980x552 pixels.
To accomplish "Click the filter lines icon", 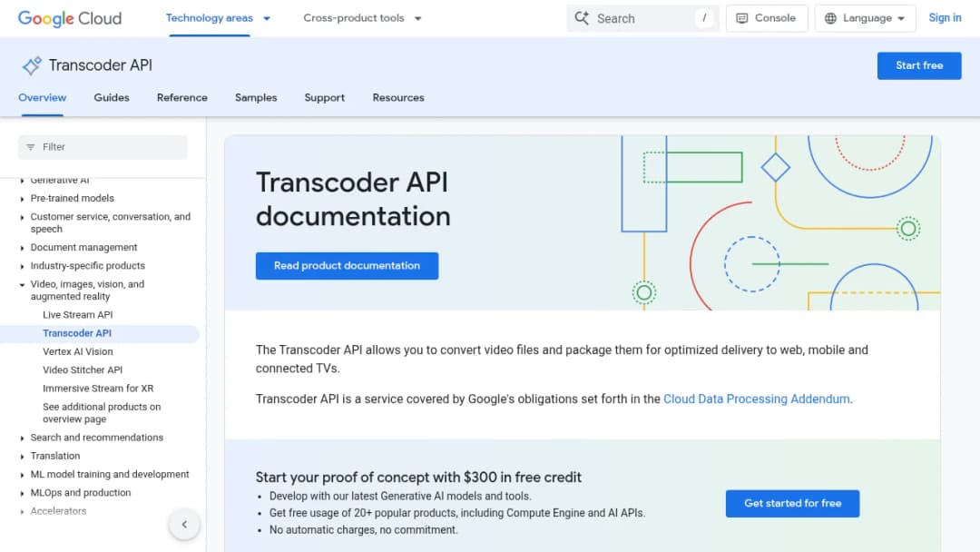I will click(31, 147).
